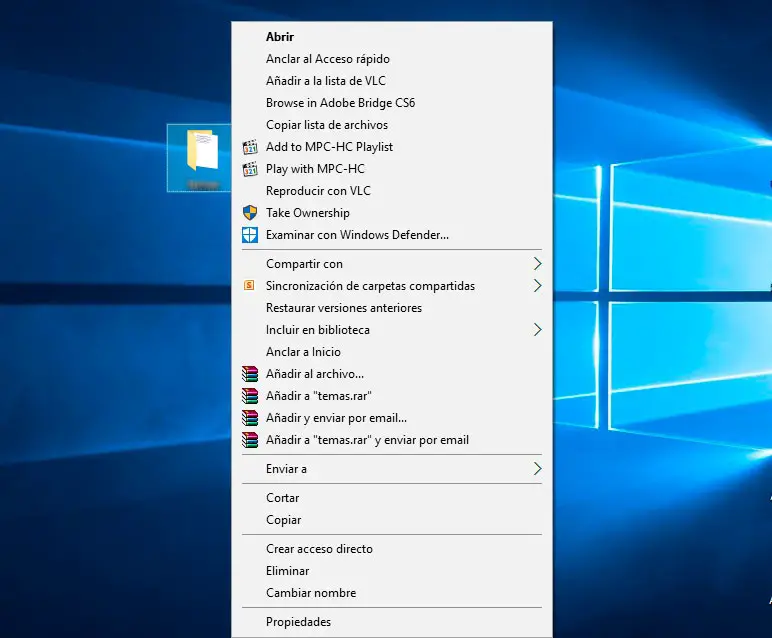Click the WinRAR icon beside Añadir al archivo
Viewport: 772px width, 638px height.
[250, 374]
